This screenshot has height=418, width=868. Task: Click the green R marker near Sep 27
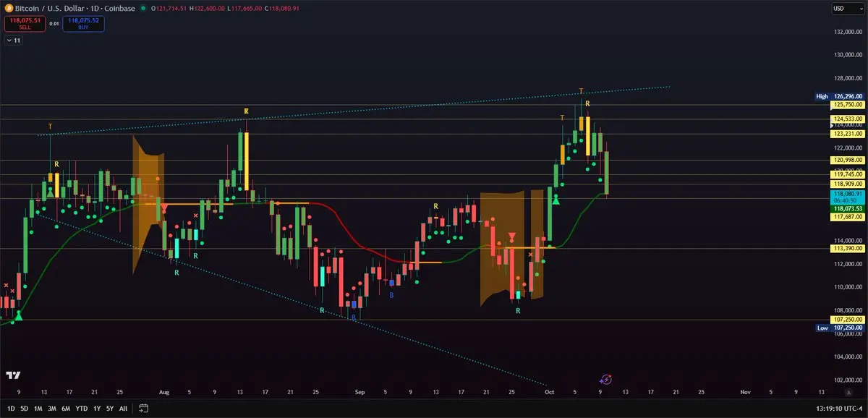518,310
